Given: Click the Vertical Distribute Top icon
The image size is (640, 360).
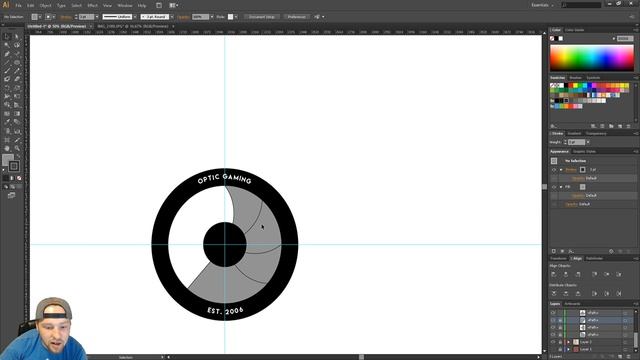Looking at the screenshot, I should point(554,293).
